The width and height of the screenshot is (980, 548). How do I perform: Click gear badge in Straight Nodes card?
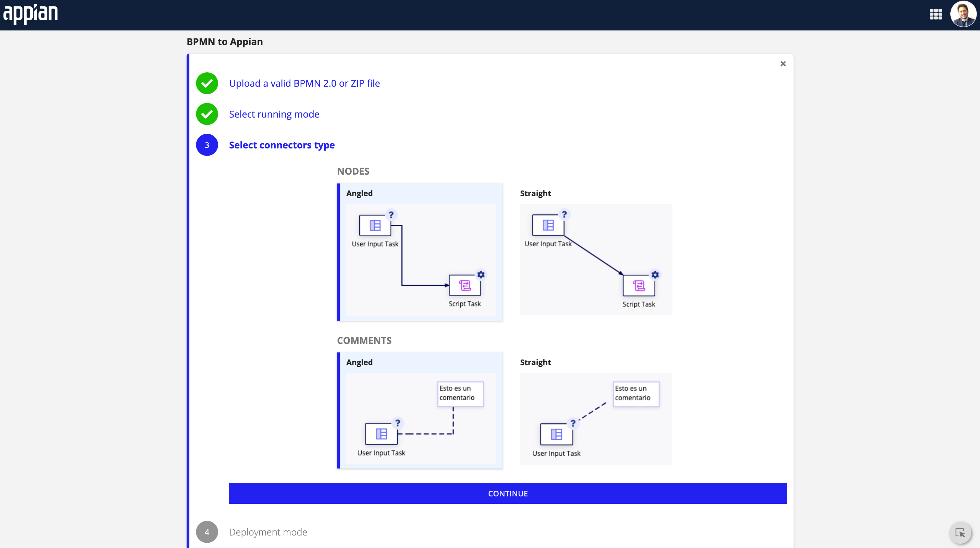click(655, 274)
